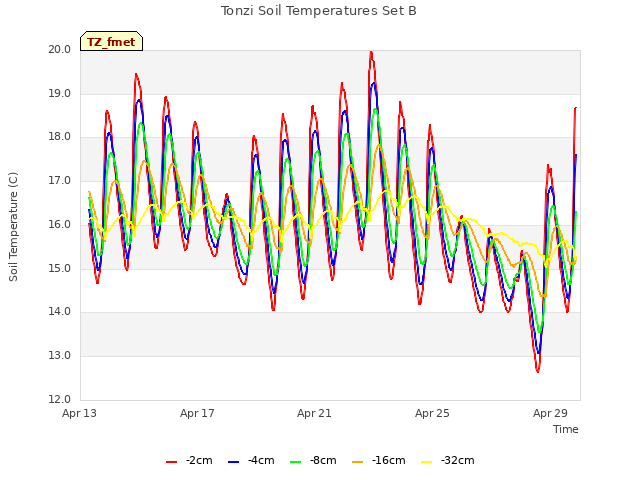The width and height of the screenshot is (640, 480).
Task: Click the 20.0 y-axis tick label
Action: point(60,49)
